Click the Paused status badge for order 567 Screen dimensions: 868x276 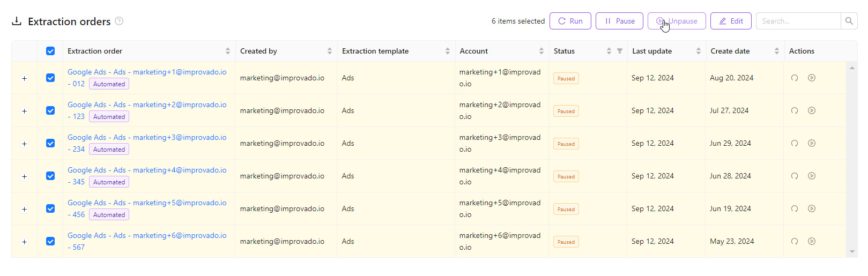(x=566, y=242)
